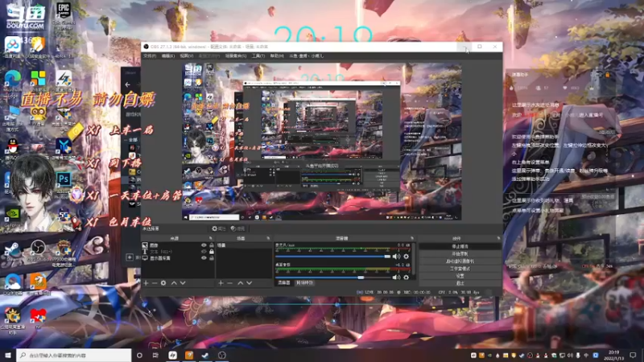Open the 文件(F) menu
The width and height of the screenshot is (644, 362).
[150, 56]
